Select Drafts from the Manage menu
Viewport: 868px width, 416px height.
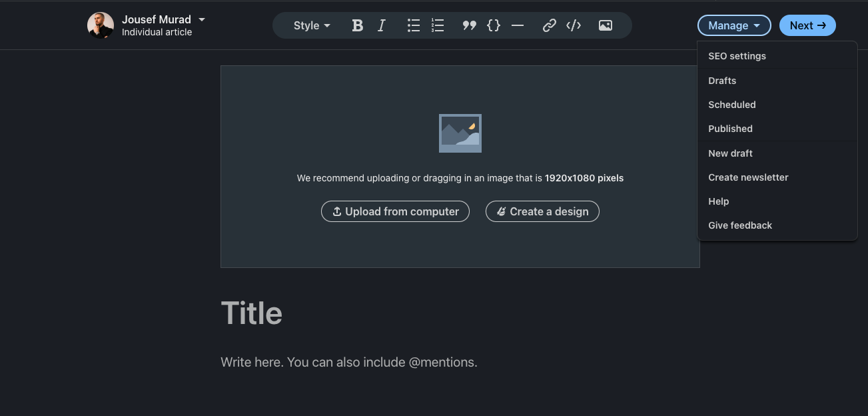722,80
